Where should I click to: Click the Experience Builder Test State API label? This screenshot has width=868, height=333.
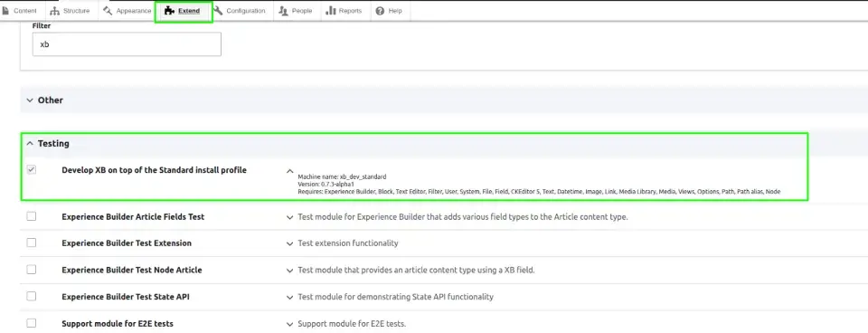[x=126, y=297]
